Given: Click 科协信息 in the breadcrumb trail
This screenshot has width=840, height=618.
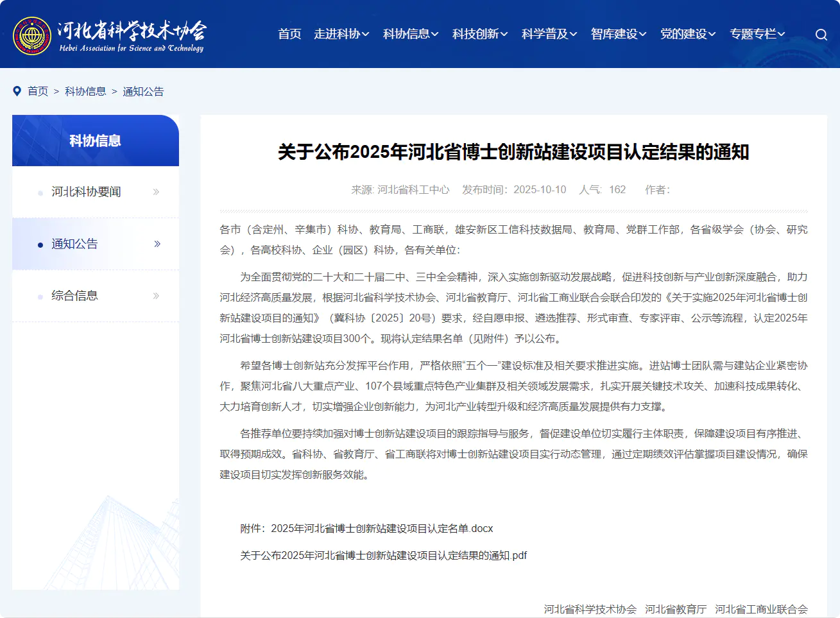Looking at the screenshot, I should [x=85, y=91].
